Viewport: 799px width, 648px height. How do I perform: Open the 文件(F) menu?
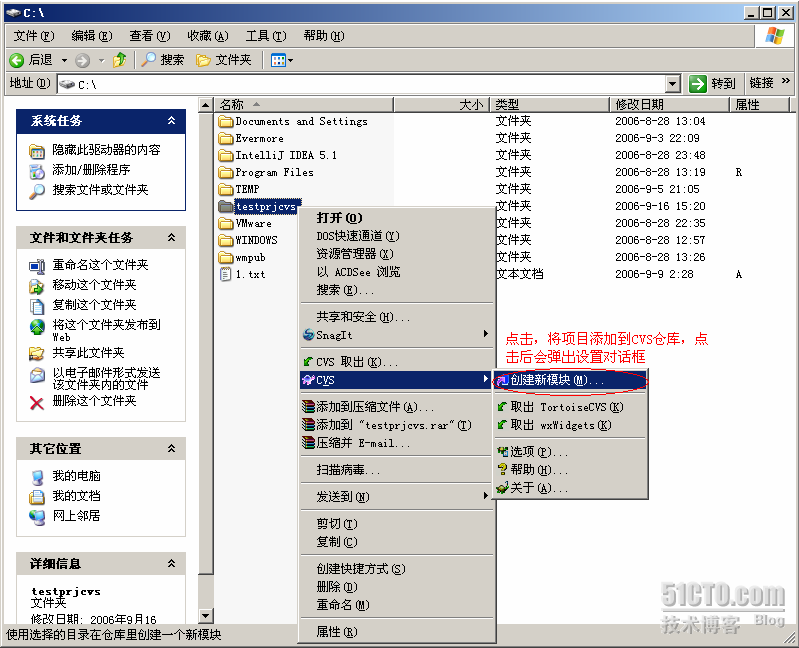coord(34,36)
